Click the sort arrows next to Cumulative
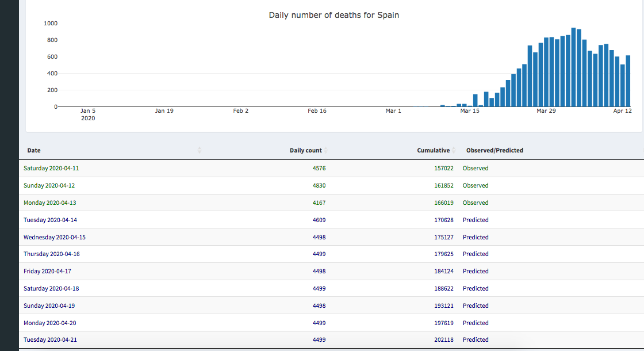Screen dimensions: 644x351 [x=454, y=151]
